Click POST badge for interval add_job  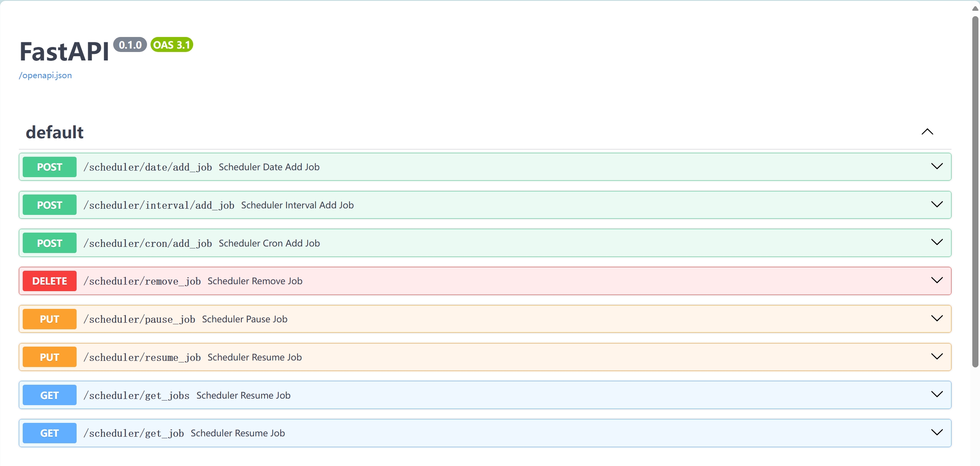50,205
